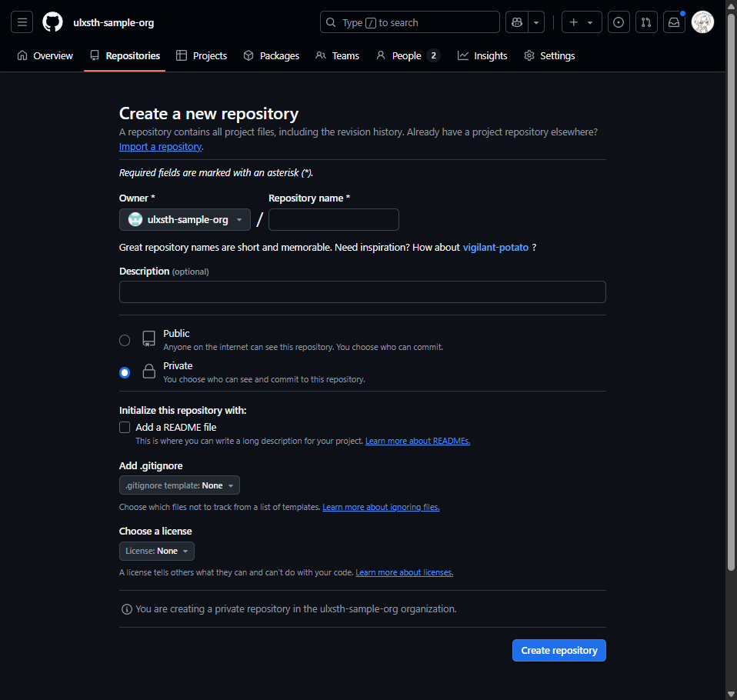Image resolution: width=737 pixels, height=700 pixels.
Task: Open the Owner dropdown ulxsth-sample-org
Action: [x=185, y=219]
